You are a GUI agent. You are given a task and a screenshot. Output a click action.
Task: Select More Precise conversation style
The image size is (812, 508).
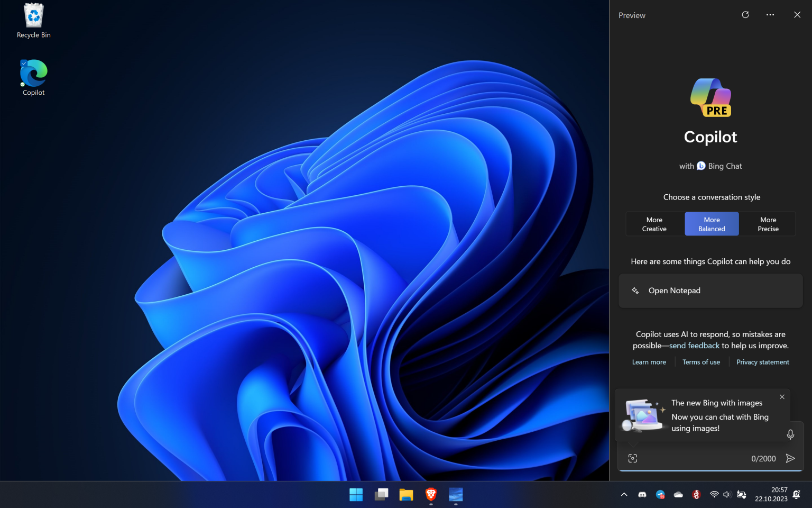point(768,224)
